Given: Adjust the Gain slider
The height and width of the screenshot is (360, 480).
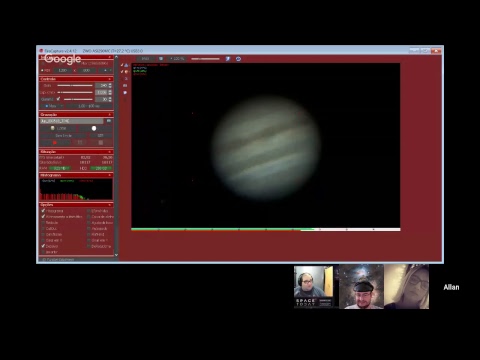Looking at the screenshot, I should tap(75, 86).
